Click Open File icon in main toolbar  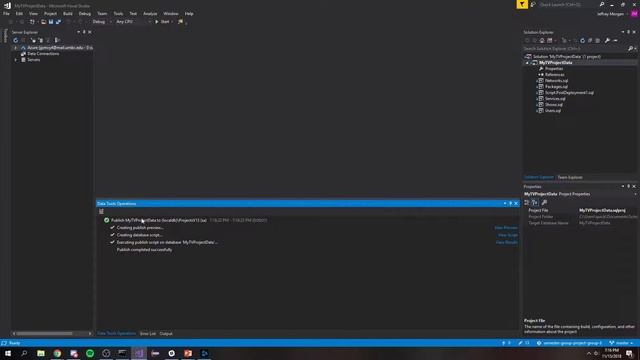[43, 22]
